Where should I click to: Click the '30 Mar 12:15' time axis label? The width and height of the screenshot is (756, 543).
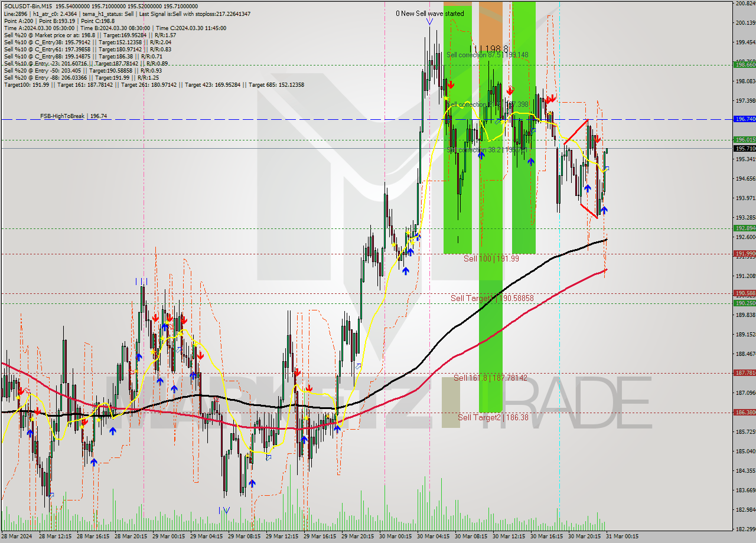click(x=510, y=537)
